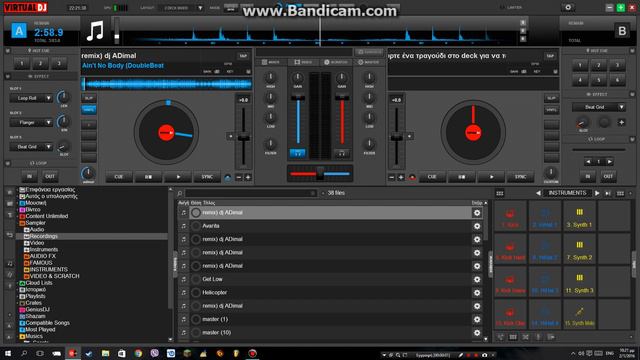Collapse the deck B EFFECT panel
This screenshot has height=360, width=640.
(632, 94)
